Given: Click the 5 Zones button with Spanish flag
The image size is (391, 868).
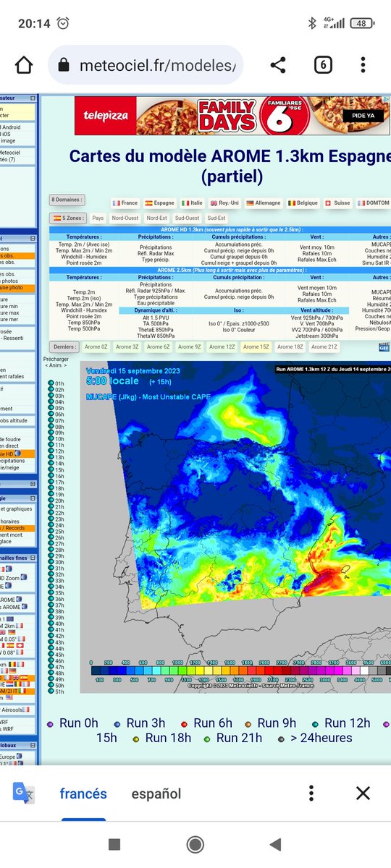Looking at the screenshot, I should pos(67,218).
